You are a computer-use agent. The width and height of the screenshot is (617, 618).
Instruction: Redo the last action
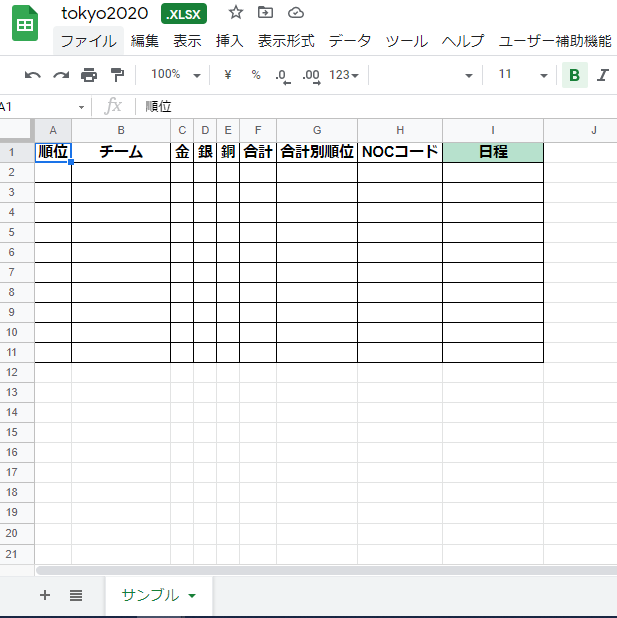61,74
